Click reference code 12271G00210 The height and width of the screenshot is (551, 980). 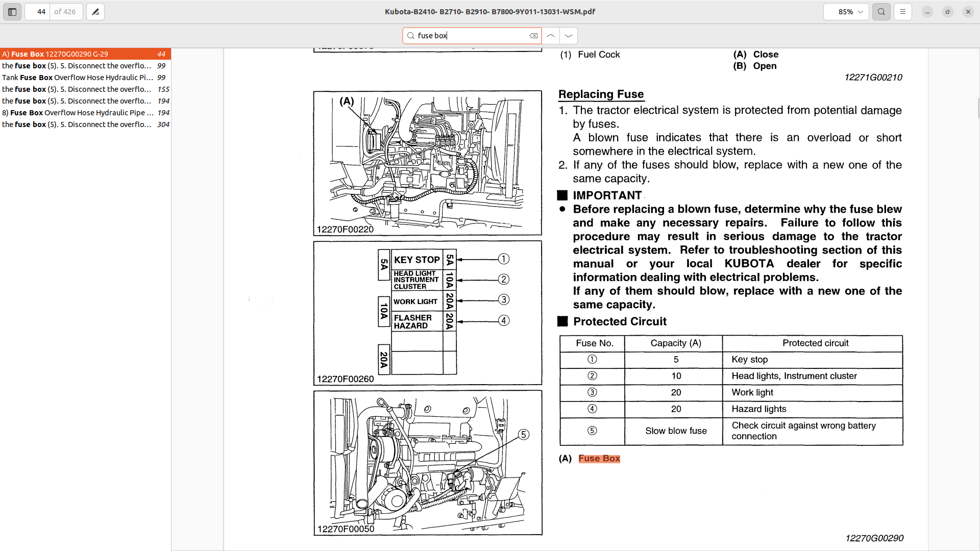tap(873, 78)
